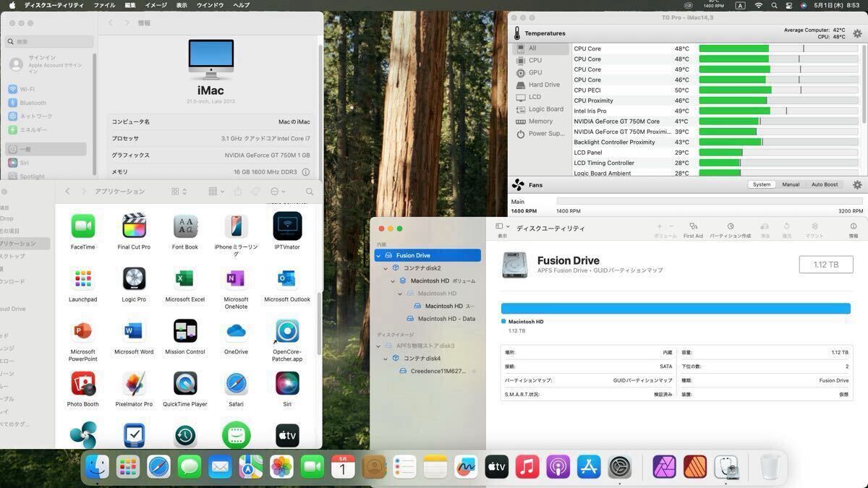Collapse the Macintosh HD ボリューム disclosure arrow
This screenshot has height=488, width=868.
pos(393,281)
